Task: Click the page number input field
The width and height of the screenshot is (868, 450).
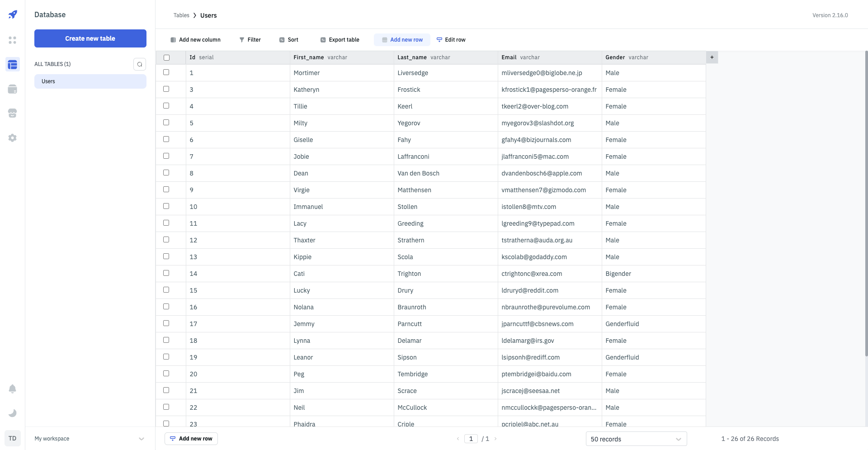Action: click(471, 439)
